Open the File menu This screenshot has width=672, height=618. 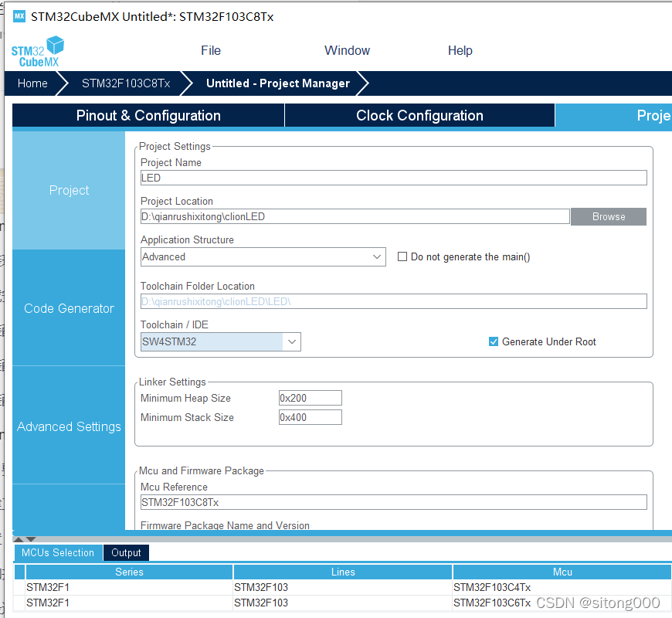click(x=211, y=50)
